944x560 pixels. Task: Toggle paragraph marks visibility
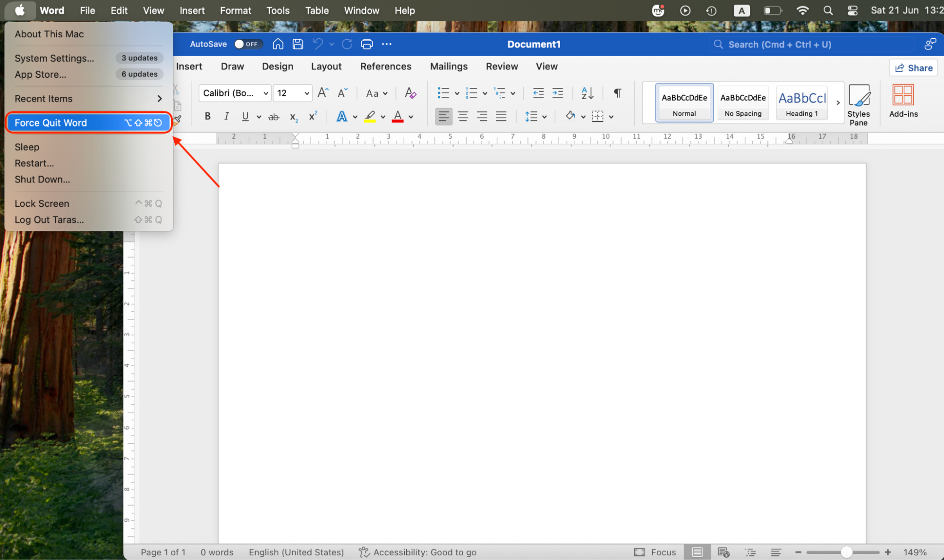pos(617,93)
